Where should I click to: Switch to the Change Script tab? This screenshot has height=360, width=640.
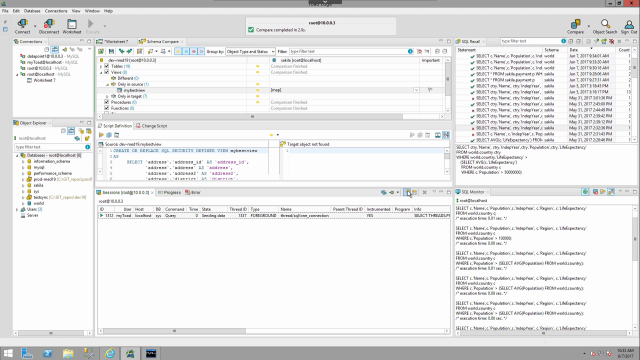(151, 126)
